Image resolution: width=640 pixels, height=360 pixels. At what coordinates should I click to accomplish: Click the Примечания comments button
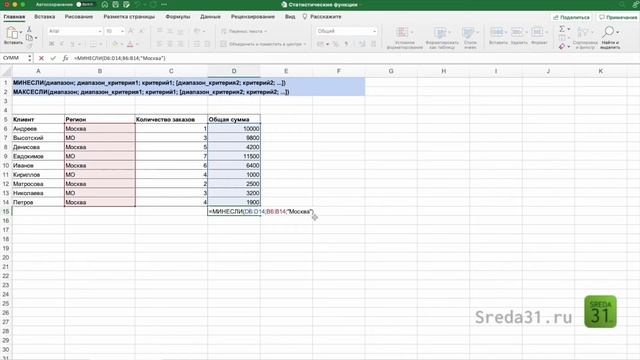[618, 18]
